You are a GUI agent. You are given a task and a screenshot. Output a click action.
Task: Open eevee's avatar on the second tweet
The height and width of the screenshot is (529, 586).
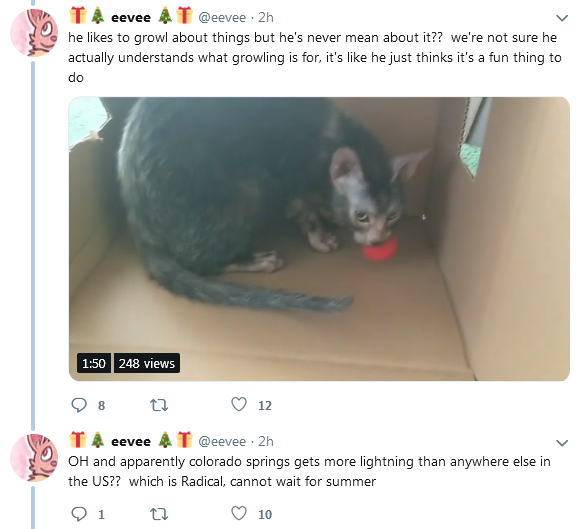click(34, 458)
